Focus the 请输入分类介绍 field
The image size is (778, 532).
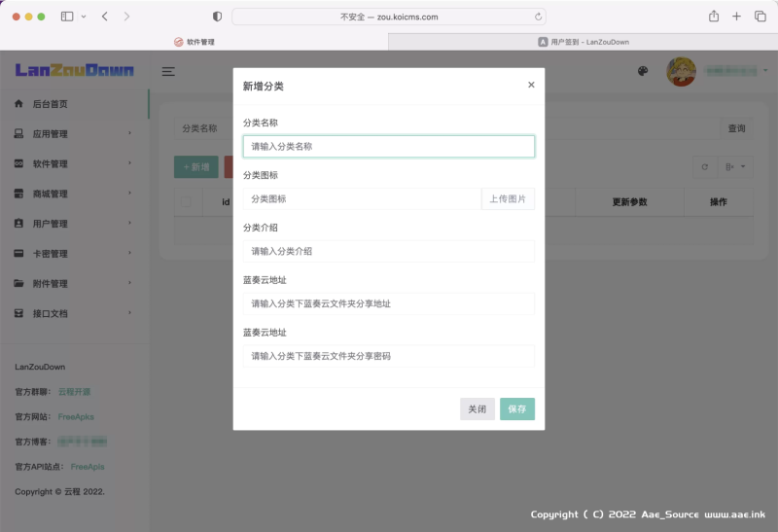[388, 251]
